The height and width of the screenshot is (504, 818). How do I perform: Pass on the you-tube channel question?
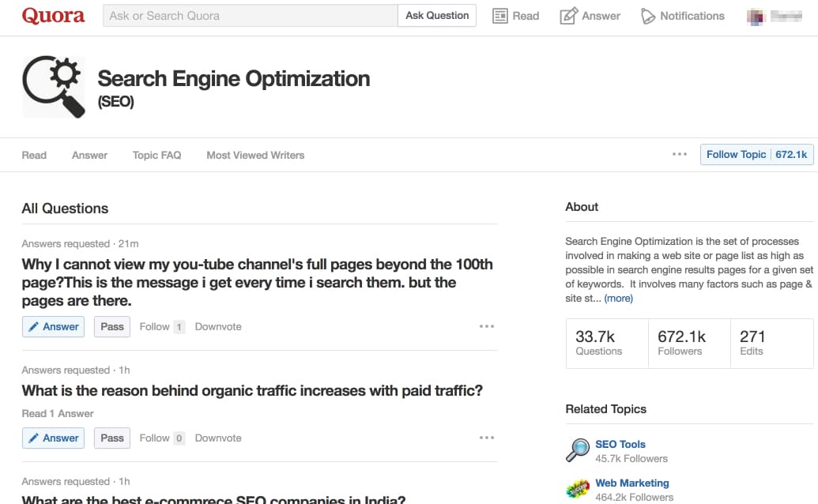tap(112, 327)
